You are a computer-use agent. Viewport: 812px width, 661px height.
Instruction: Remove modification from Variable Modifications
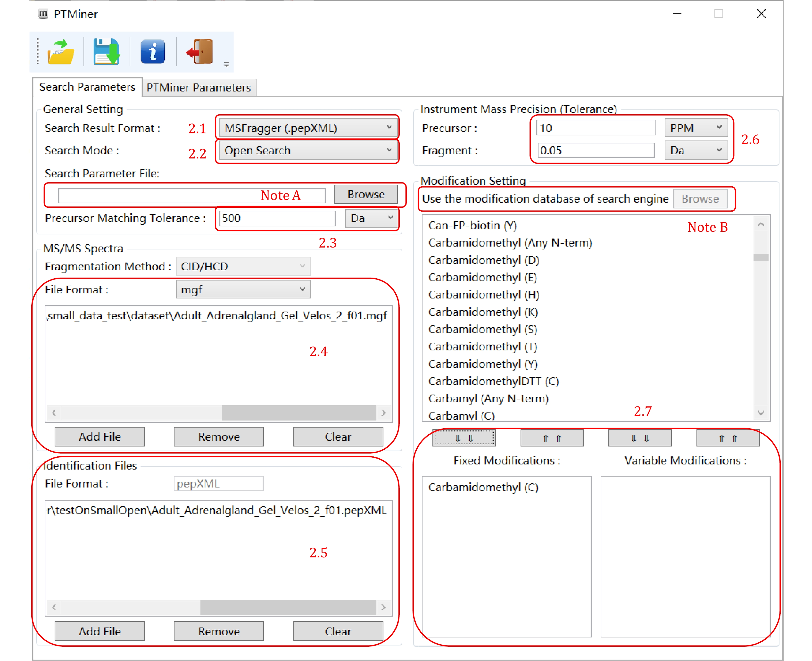728,438
